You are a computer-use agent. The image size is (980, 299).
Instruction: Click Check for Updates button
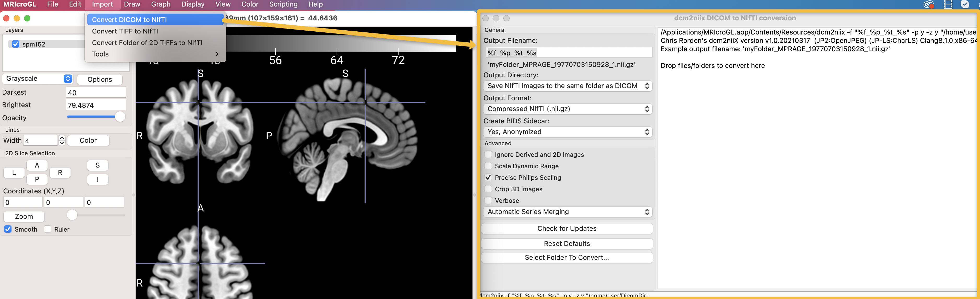coord(567,229)
